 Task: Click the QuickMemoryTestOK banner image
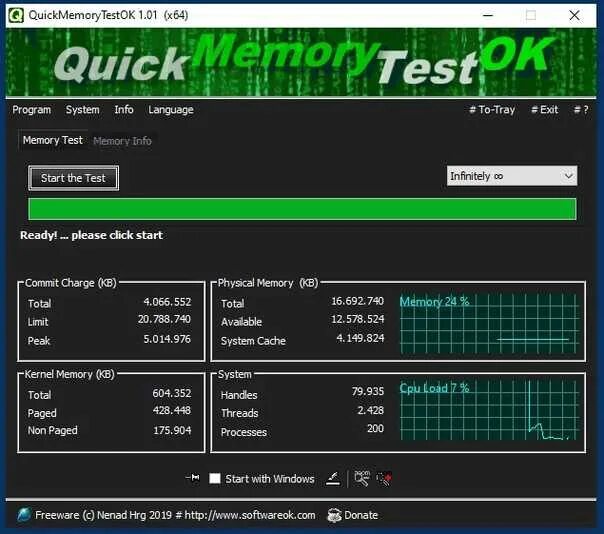click(x=301, y=62)
